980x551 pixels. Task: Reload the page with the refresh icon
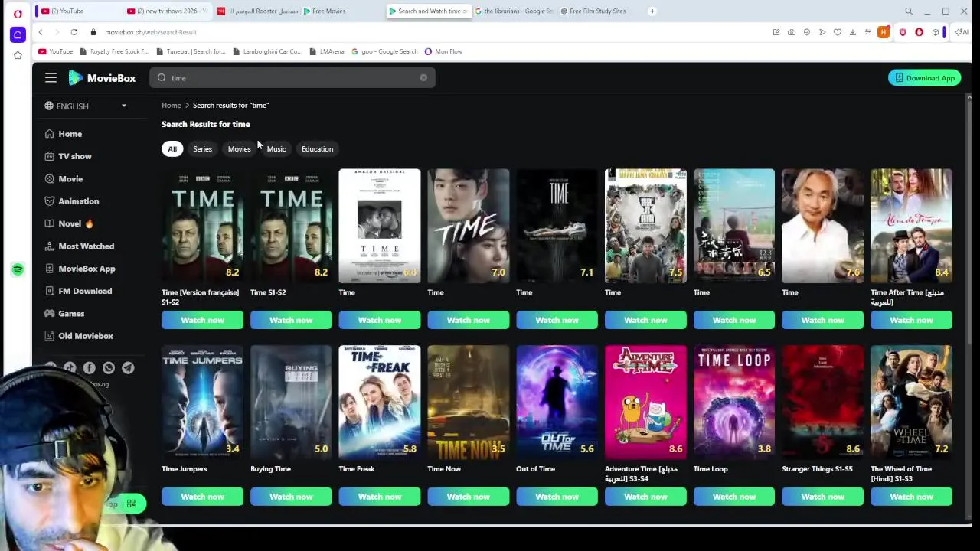73,32
